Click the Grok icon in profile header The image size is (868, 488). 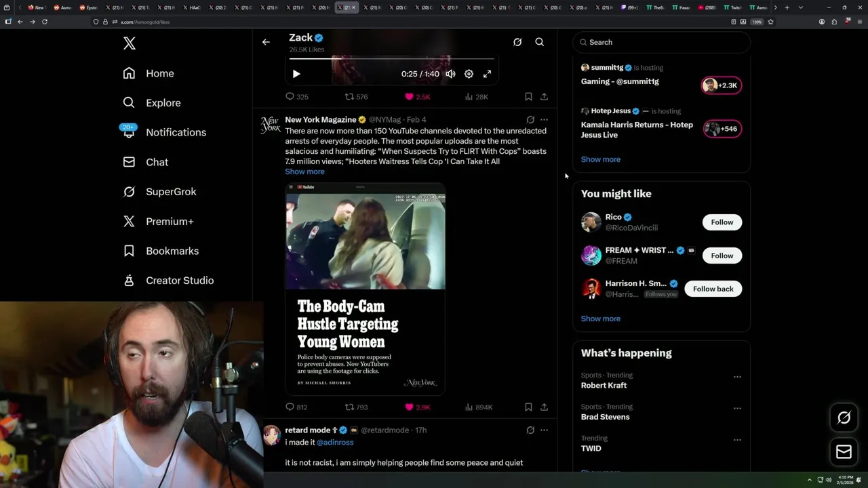tap(517, 42)
